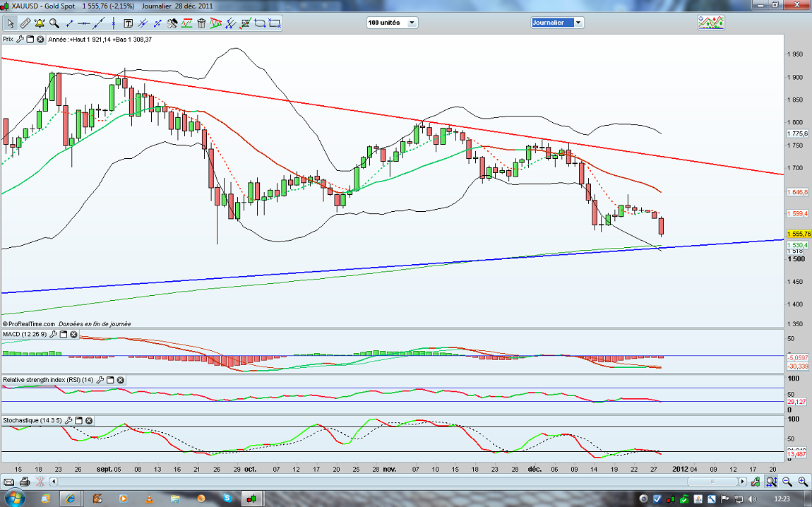Maximize the Stochastique panel
This screenshot has width=812, height=507.
pyautogui.click(x=78, y=421)
